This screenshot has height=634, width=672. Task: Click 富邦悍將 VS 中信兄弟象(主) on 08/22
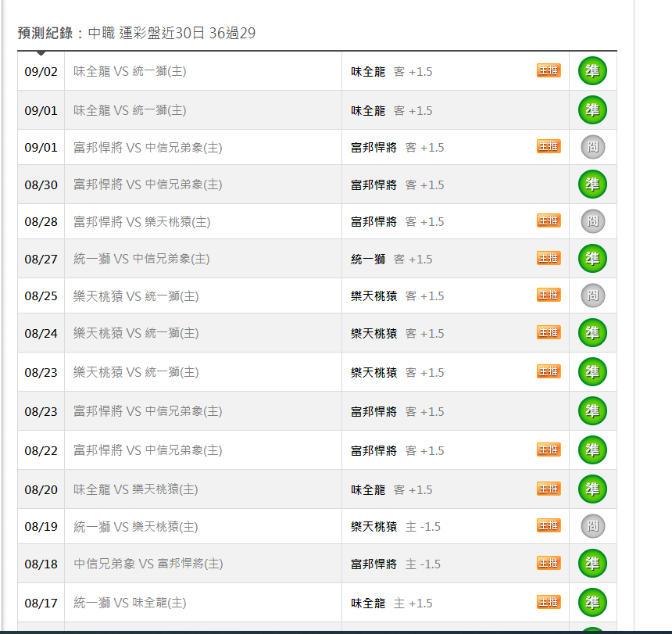[148, 450]
